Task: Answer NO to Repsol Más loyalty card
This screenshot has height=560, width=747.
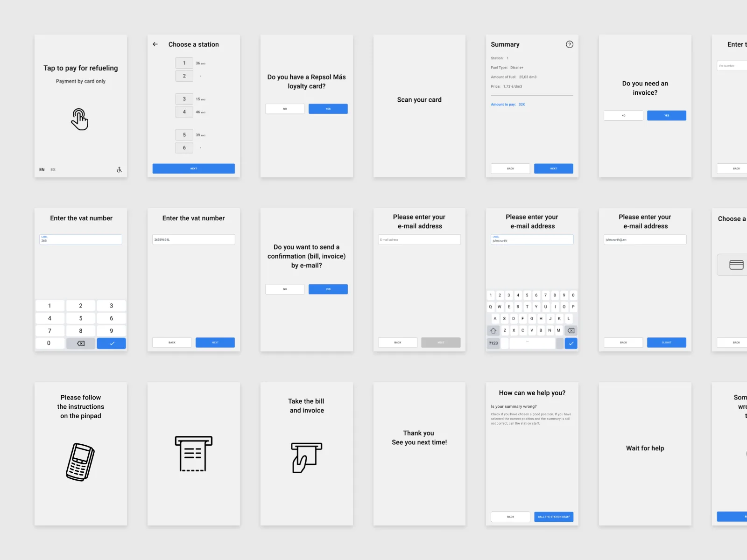Action: pyautogui.click(x=285, y=109)
